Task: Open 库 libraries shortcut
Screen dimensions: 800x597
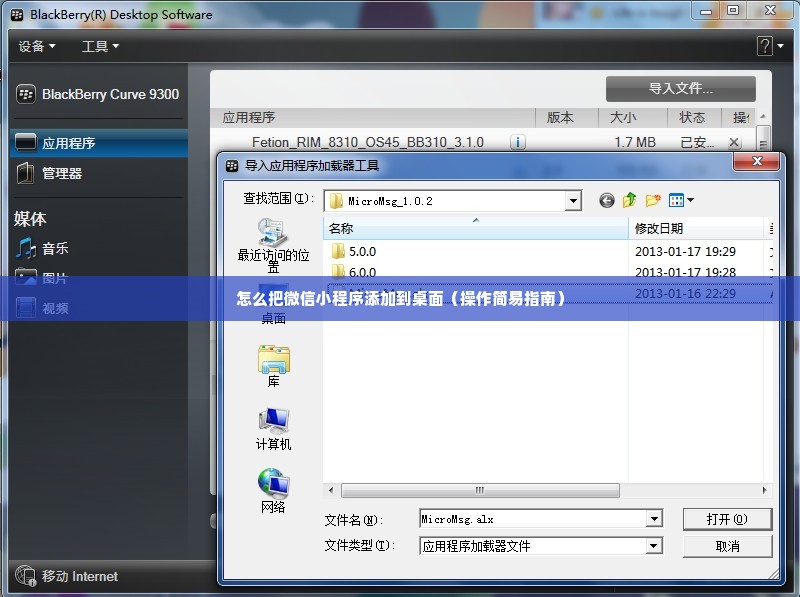Action: tap(273, 366)
